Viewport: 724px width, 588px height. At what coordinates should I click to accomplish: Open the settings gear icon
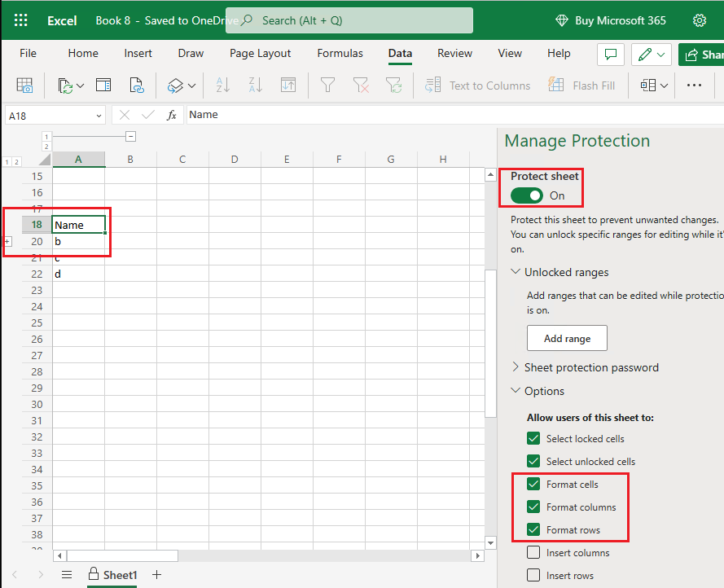[x=699, y=20]
